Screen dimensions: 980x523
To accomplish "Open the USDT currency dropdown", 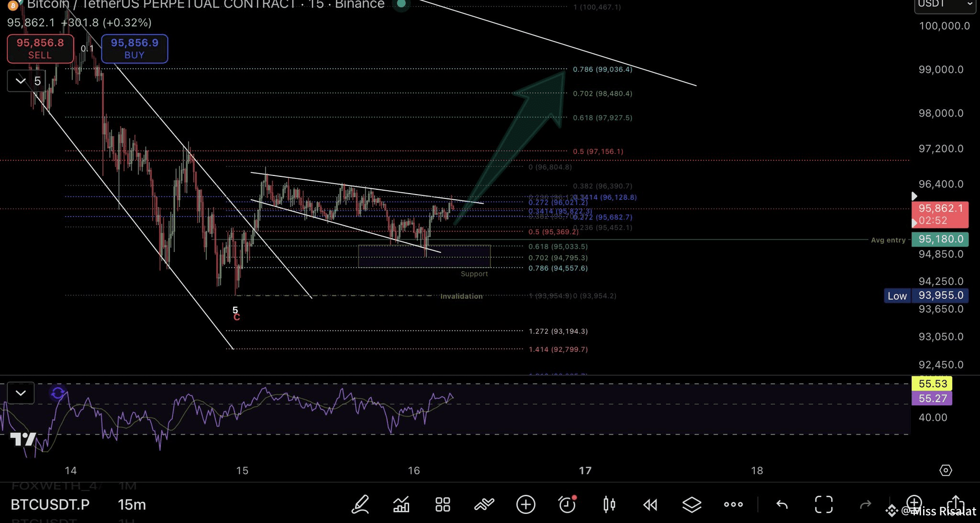I will pos(946,5).
